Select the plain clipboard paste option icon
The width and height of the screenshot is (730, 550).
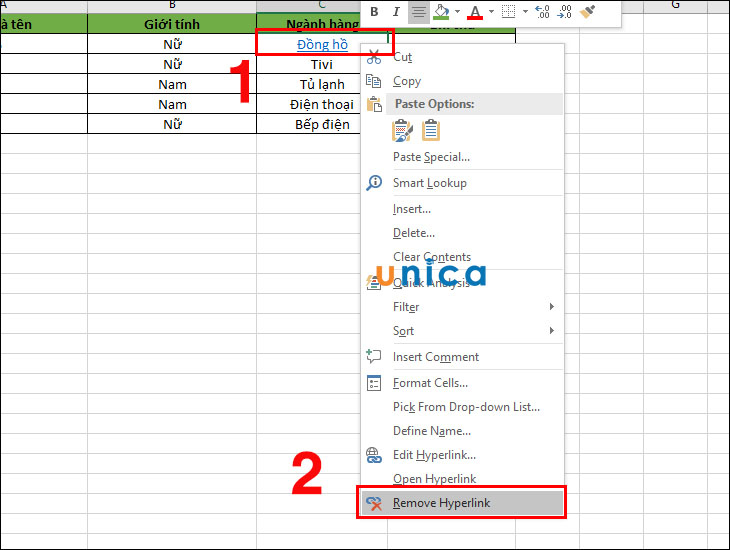[x=431, y=130]
